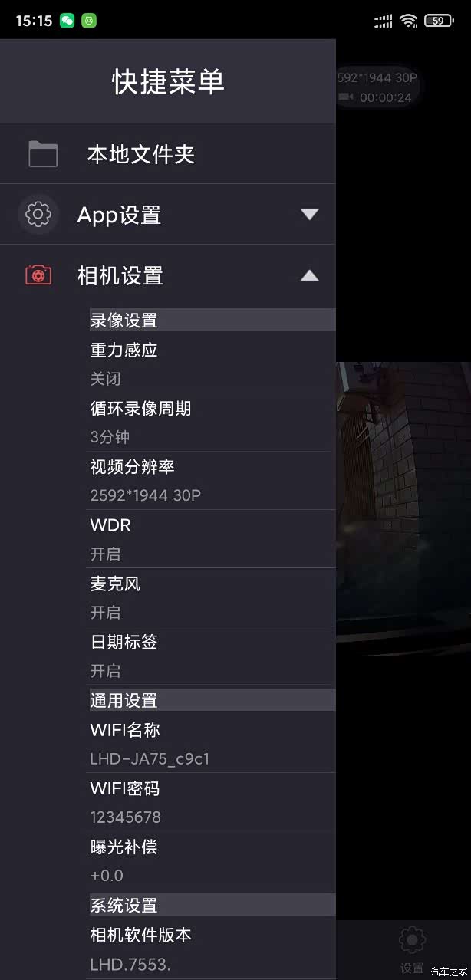
Task: Collapse 相机设置 with the up arrow
Action: tap(309, 275)
